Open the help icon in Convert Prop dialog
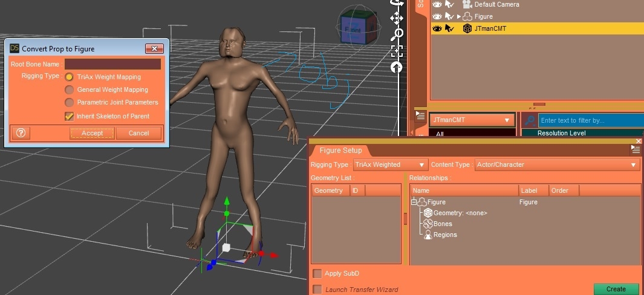Viewport: 644px width, 295px height. [20, 133]
